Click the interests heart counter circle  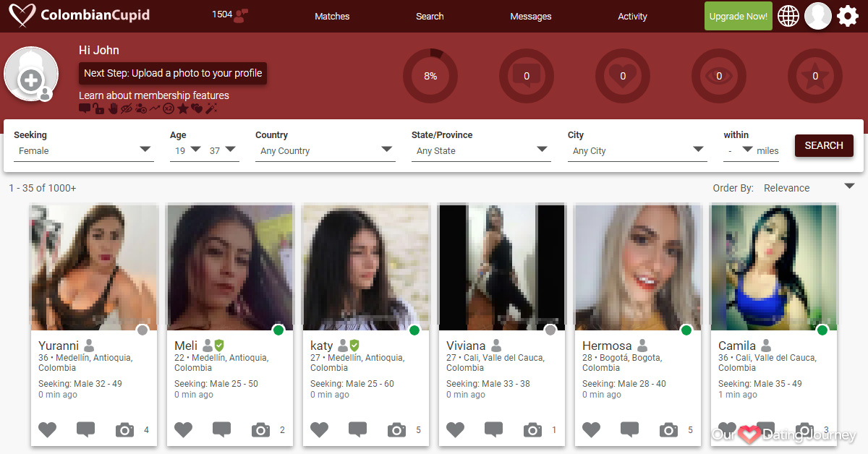[623, 76]
